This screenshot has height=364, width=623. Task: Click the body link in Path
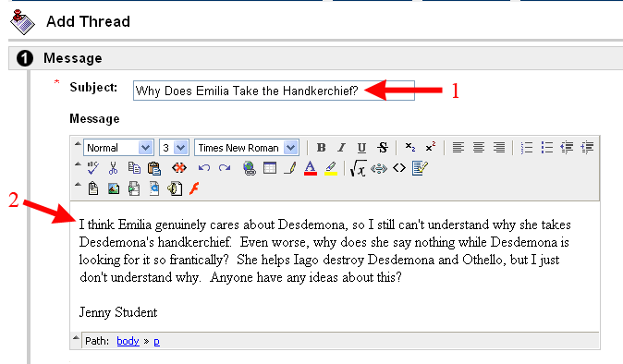tap(128, 341)
